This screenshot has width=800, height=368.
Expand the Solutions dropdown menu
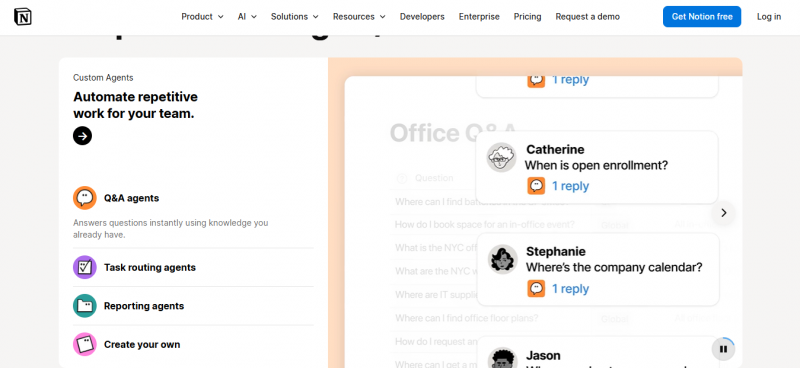pyautogui.click(x=295, y=17)
